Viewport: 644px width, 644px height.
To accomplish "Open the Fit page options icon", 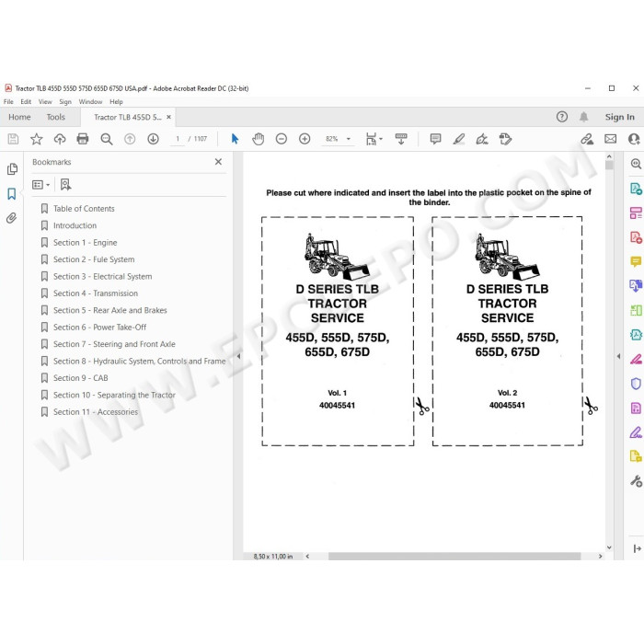I will click(x=374, y=139).
